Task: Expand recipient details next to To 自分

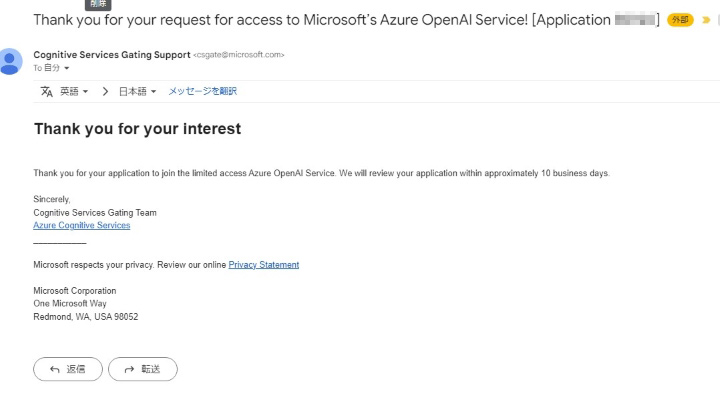Action: tap(67, 68)
